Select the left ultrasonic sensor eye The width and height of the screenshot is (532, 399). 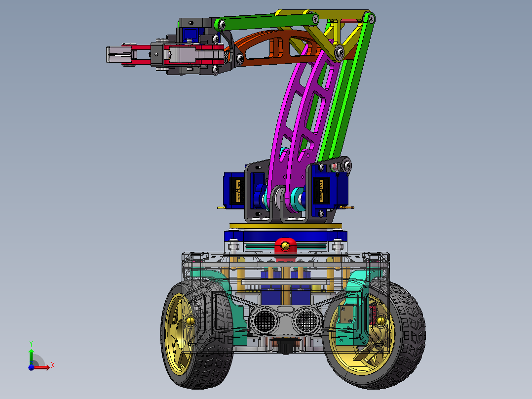click(x=265, y=320)
